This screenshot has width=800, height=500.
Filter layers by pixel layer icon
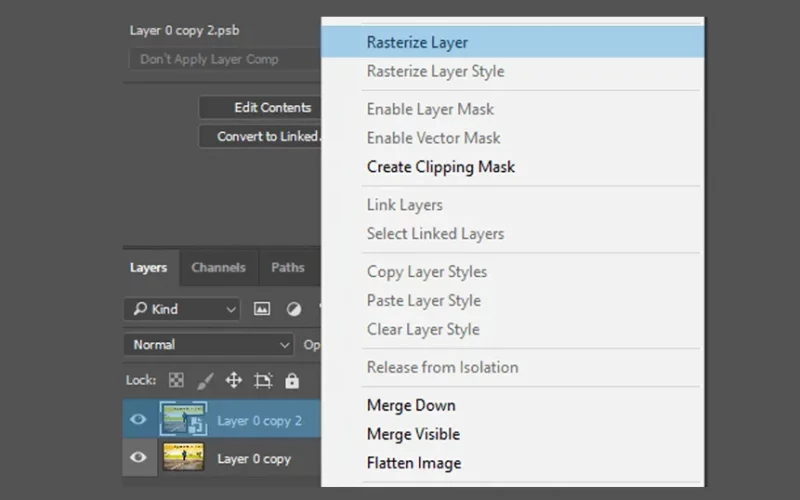click(x=262, y=309)
